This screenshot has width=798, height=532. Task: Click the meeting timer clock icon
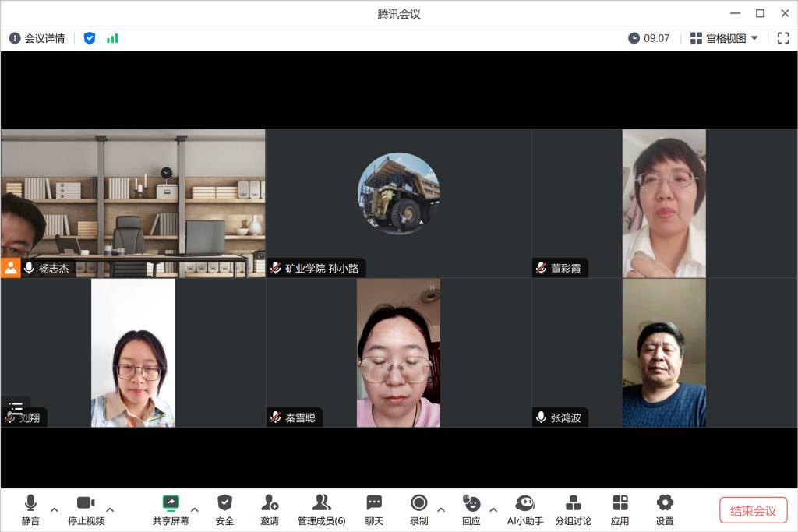point(634,38)
